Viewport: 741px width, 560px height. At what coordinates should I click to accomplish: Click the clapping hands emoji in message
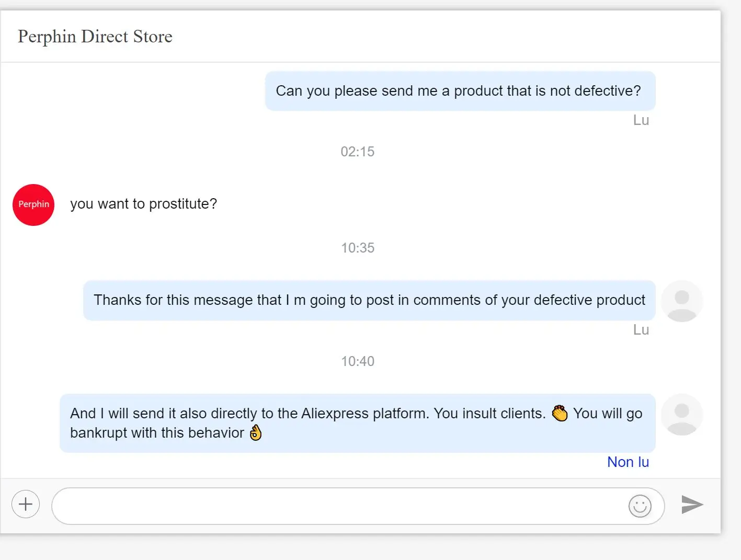coord(560,414)
